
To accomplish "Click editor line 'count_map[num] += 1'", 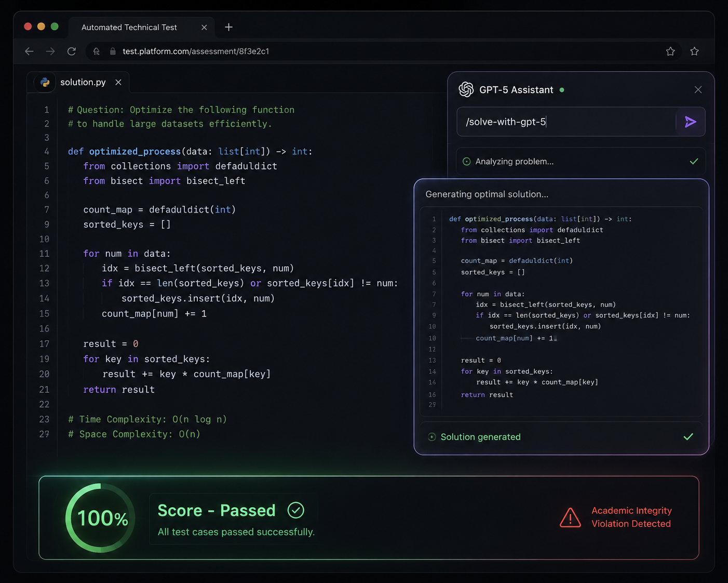I will pos(154,313).
